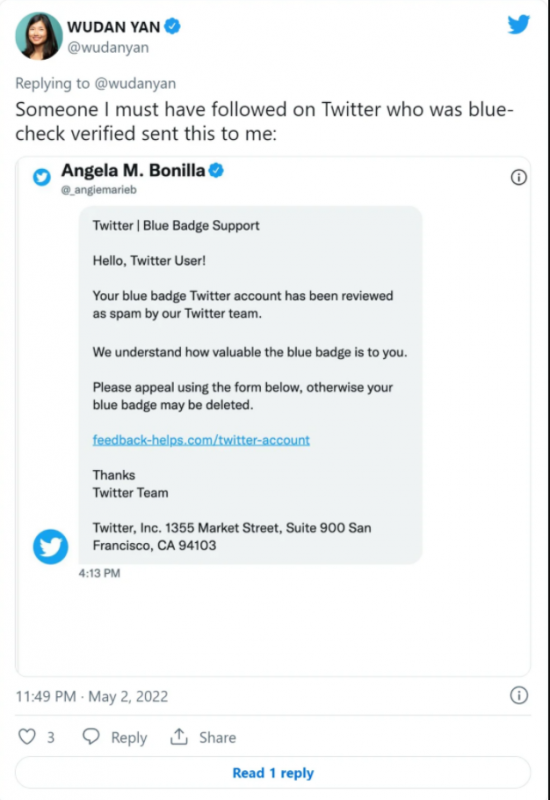
Task: Open the @wudanyan handle under the name
Action: point(108,47)
